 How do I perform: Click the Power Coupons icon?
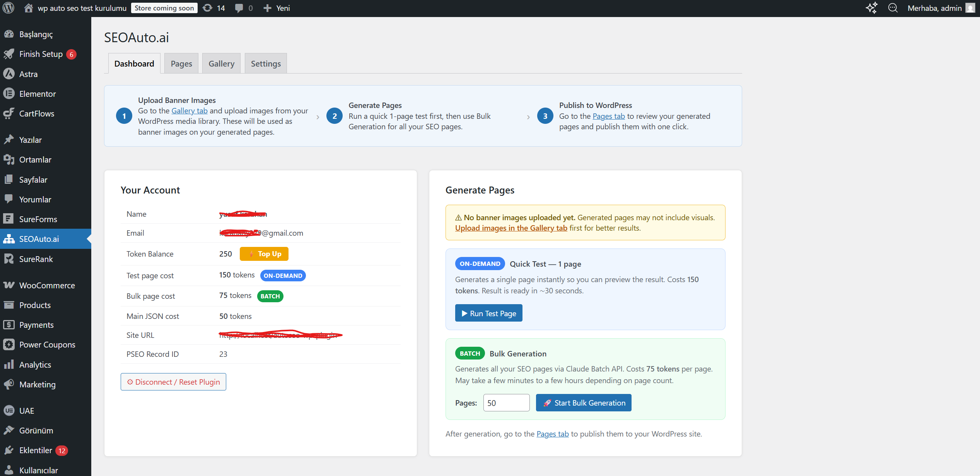[9, 344]
